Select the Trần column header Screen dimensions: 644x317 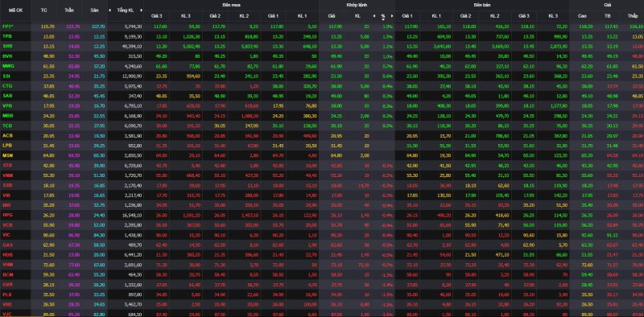(x=69, y=10)
